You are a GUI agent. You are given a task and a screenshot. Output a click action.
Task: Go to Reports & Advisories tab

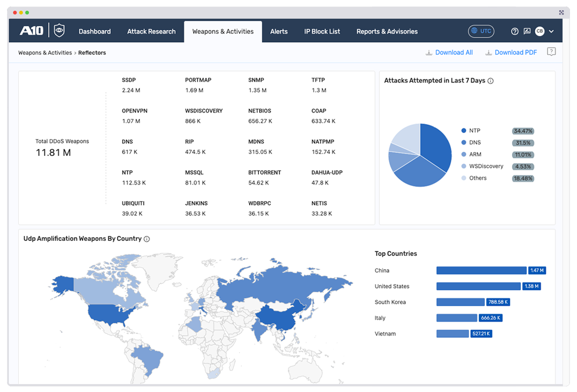(x=387, y=31)
